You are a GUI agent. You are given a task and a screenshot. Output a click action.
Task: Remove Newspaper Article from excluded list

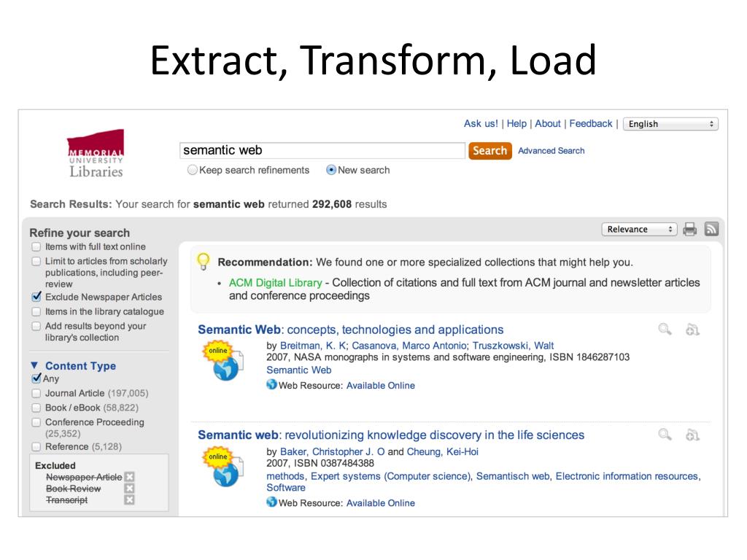pos(129,477)
